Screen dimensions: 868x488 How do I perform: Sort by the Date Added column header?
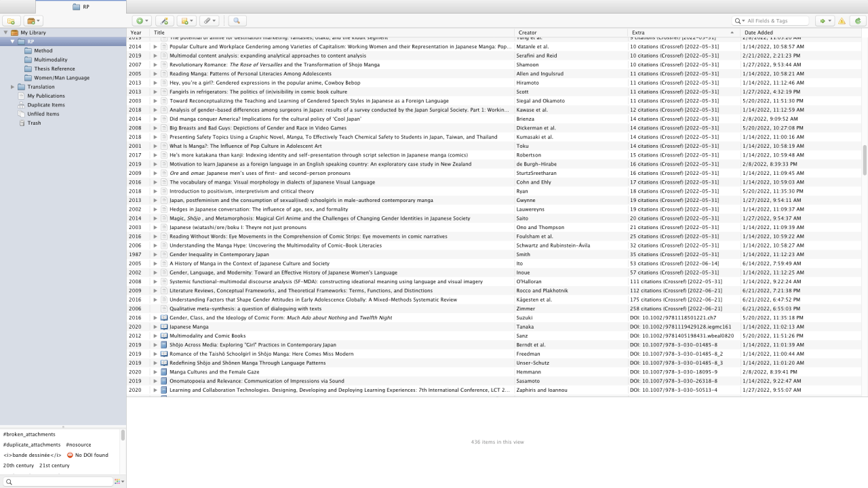pyautogui.click(x=802, y=33)
